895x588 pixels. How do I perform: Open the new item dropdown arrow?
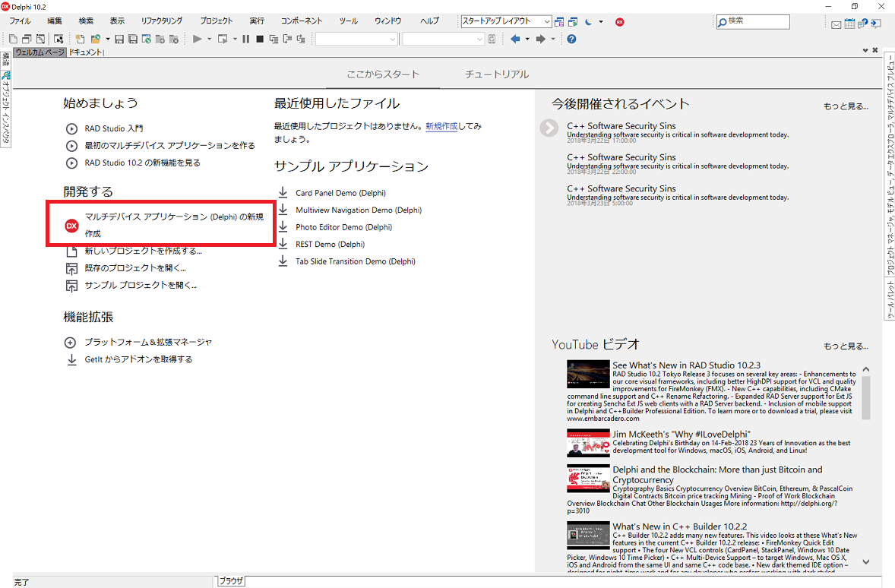tap(108, 39)
